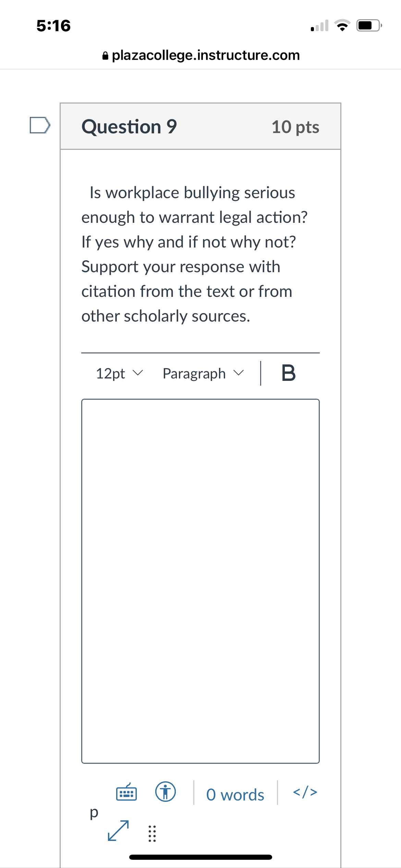The image size is (401, 868).
Task: Tap the lock icon in address bar
Action: pyautogui.click(x=106, y=56)
